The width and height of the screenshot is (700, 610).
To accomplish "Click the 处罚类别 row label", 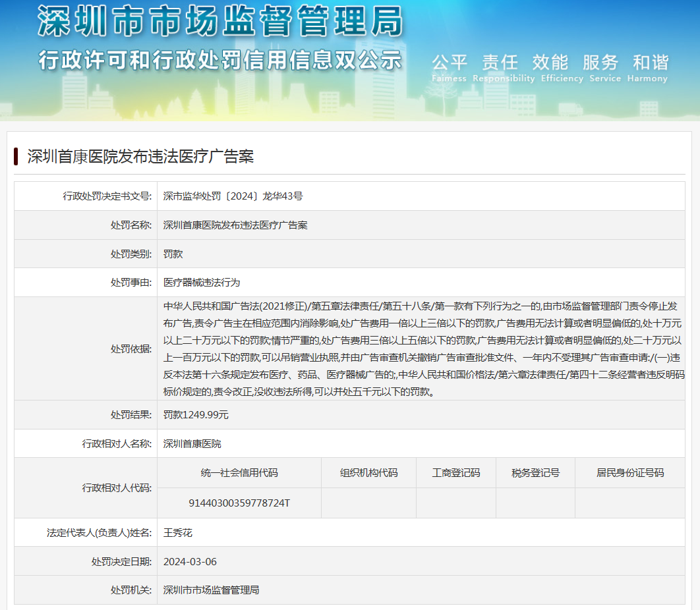I will click(x=131, y=254).
